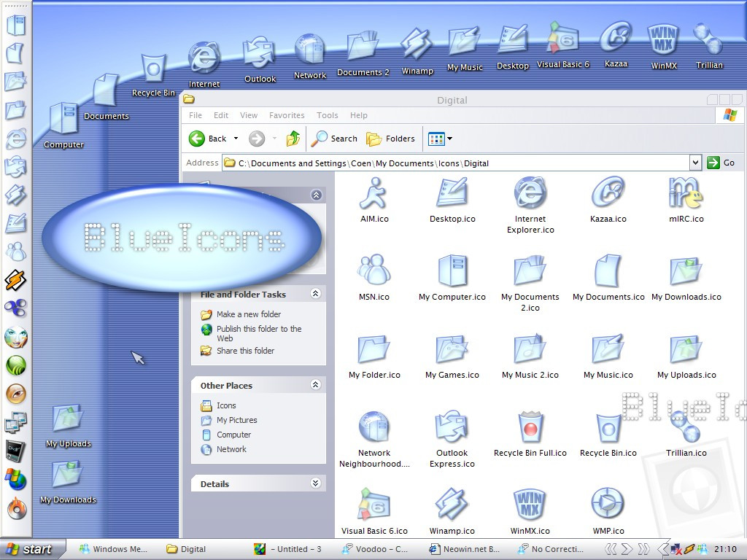Go up one folder level
The image size is (747, 560).
click(293, 139)
